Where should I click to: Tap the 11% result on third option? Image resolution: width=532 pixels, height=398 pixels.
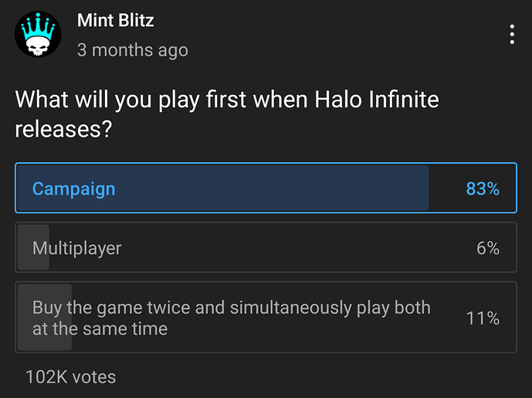483,318
